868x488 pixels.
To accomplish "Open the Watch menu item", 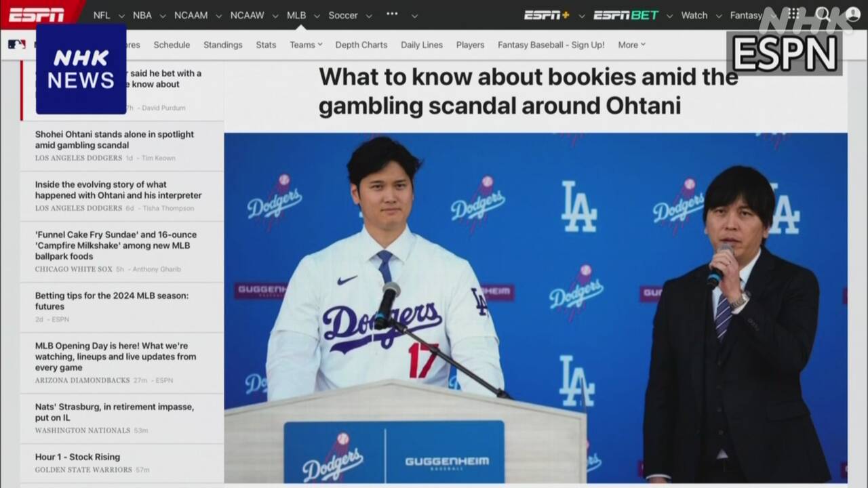I will coord(694,15).
